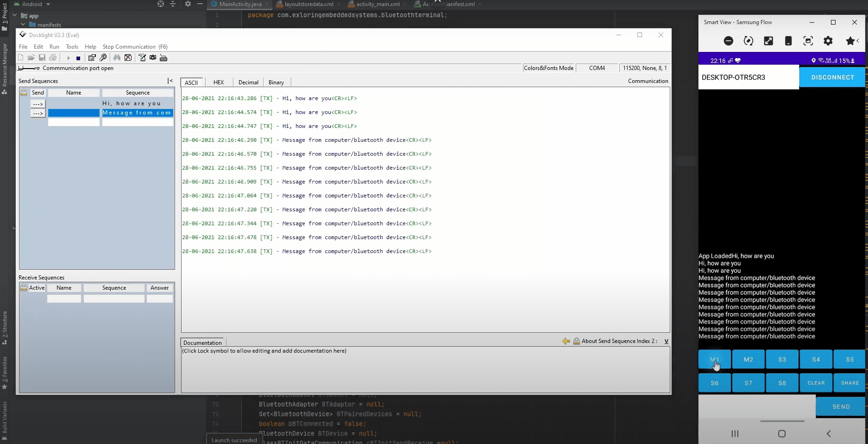Open Samsung Flow settings gear
This screenshot has height=444, width=868.
click(x=828, y=41)
